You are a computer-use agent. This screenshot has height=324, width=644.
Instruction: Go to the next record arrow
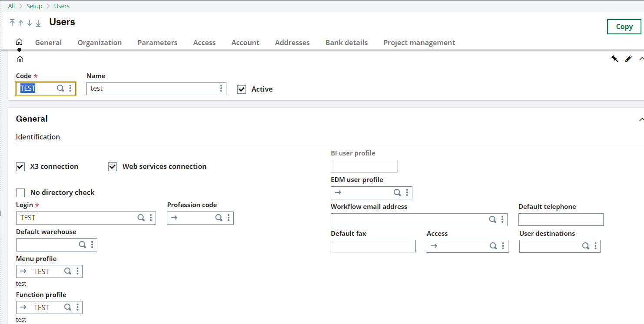click(x=29, y=23)
